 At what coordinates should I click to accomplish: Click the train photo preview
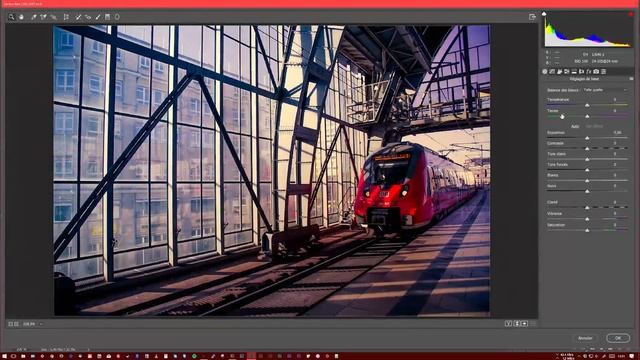(x=272, y=171)
